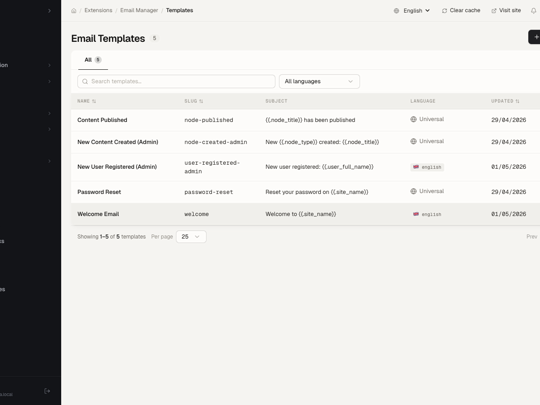Click english tag on New User Registered row
This screenshot has height=405, width=540.
tap(427, 167)
